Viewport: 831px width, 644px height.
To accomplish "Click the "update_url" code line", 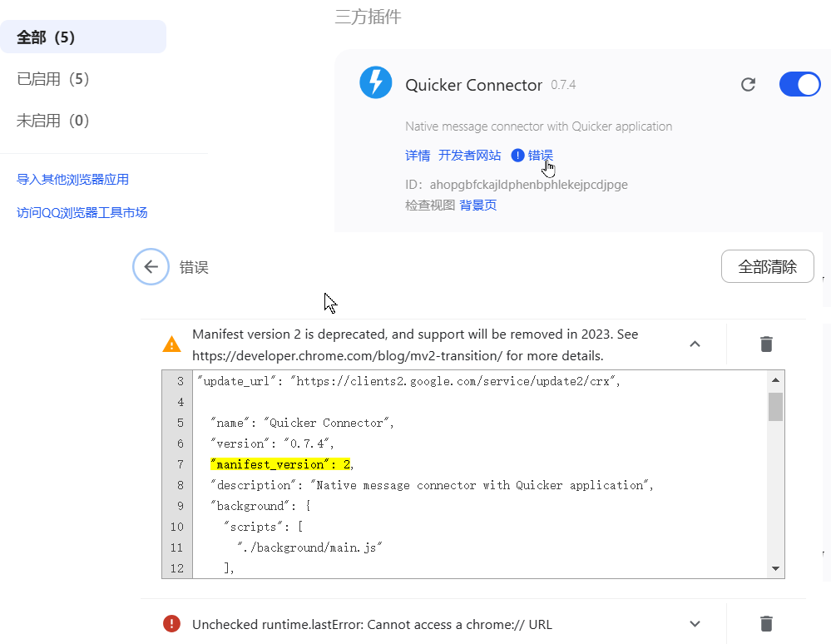I will point(408,381).
